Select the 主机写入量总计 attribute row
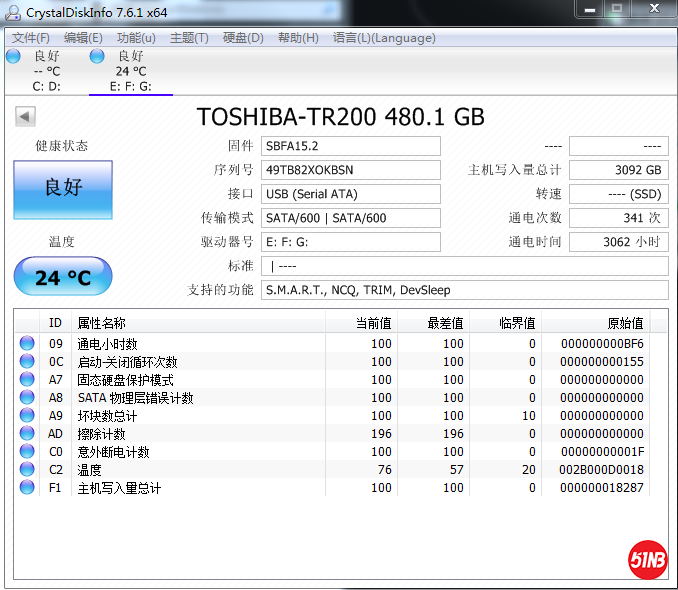678x590 pixels. (x=332, y=487)
